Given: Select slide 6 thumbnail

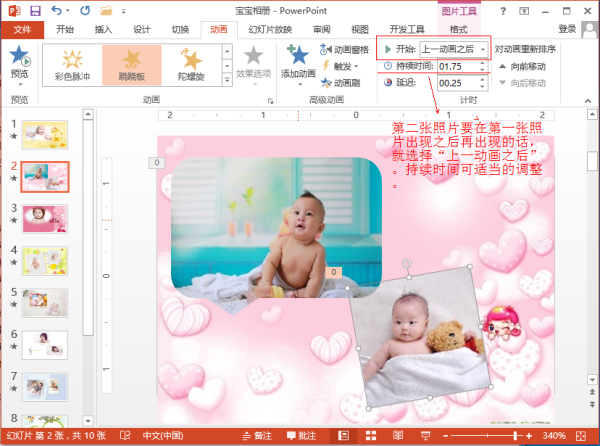Looking at the screenshot, I should (x=45, y=345).
